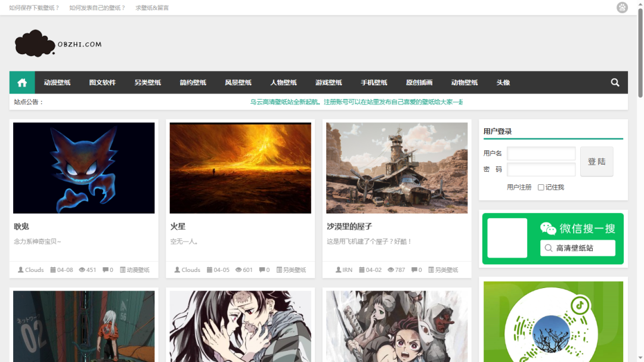
Task: Click the author icon on 沙漠里的屋子 card
Action: (x=339, y=270)
